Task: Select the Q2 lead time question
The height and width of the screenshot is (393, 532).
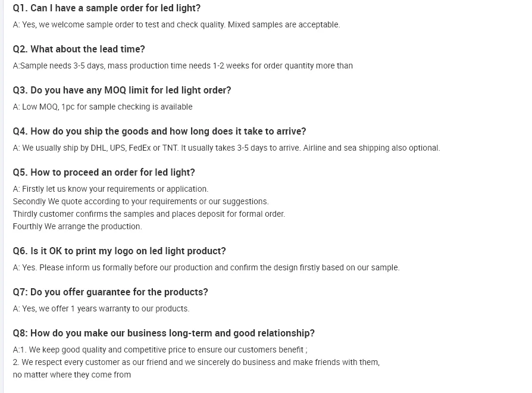Action: point(79,49)
